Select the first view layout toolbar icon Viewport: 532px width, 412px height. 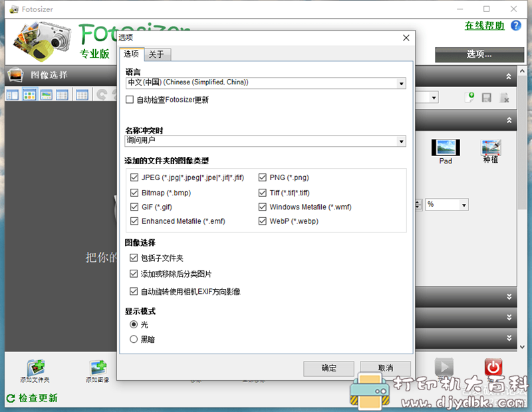coord(13,95)
